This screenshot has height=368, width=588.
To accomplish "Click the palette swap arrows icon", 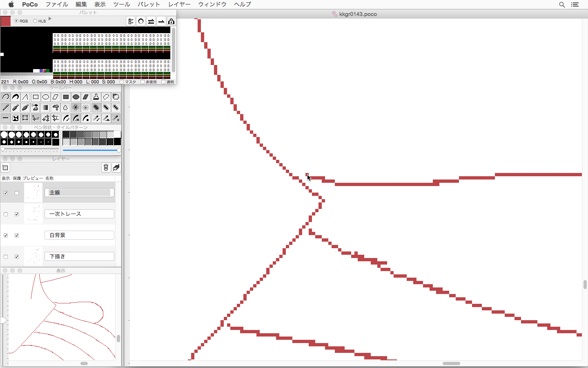I will [151, 21].
